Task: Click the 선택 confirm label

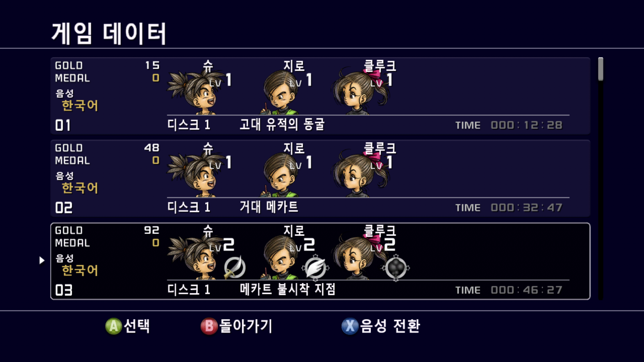Action: tap(137, 326)
